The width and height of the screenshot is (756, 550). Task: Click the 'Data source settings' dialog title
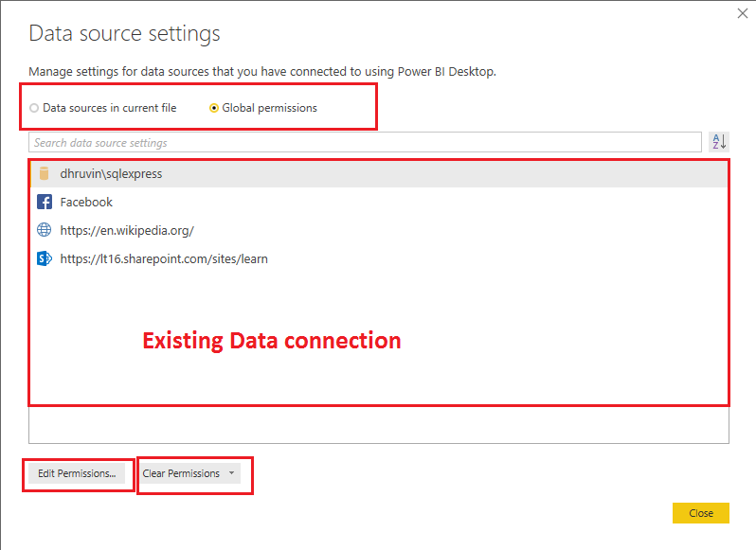124,34
